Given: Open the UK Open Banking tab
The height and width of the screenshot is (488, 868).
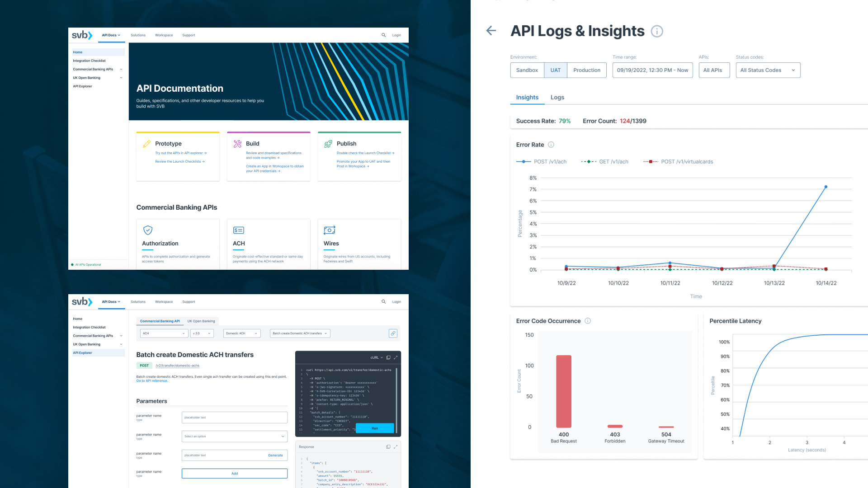Looking at the screenshot, I should click(x=201, y=321).
